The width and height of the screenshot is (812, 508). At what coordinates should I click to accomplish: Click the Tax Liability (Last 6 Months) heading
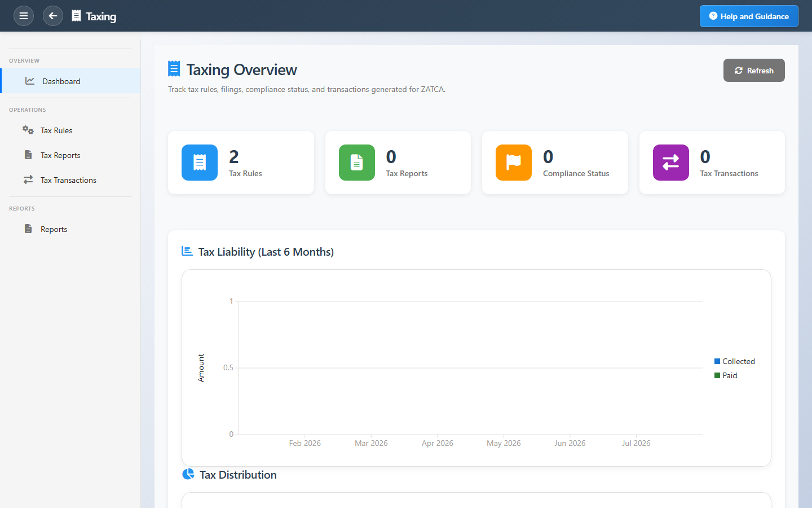(x=266, y=252)
